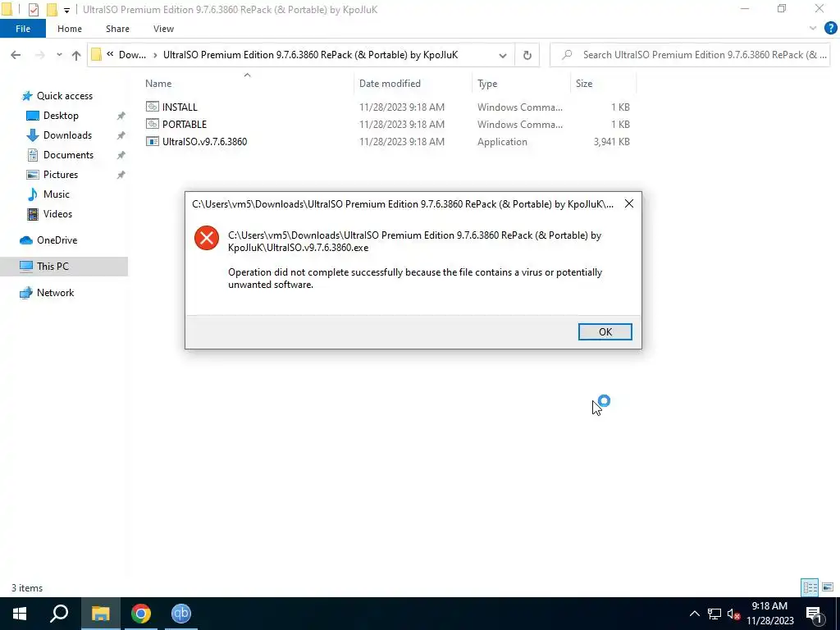Click the Dow... breadcrumb in address bar
Viewport: 840px width, 630px height.
pos(132,55)
